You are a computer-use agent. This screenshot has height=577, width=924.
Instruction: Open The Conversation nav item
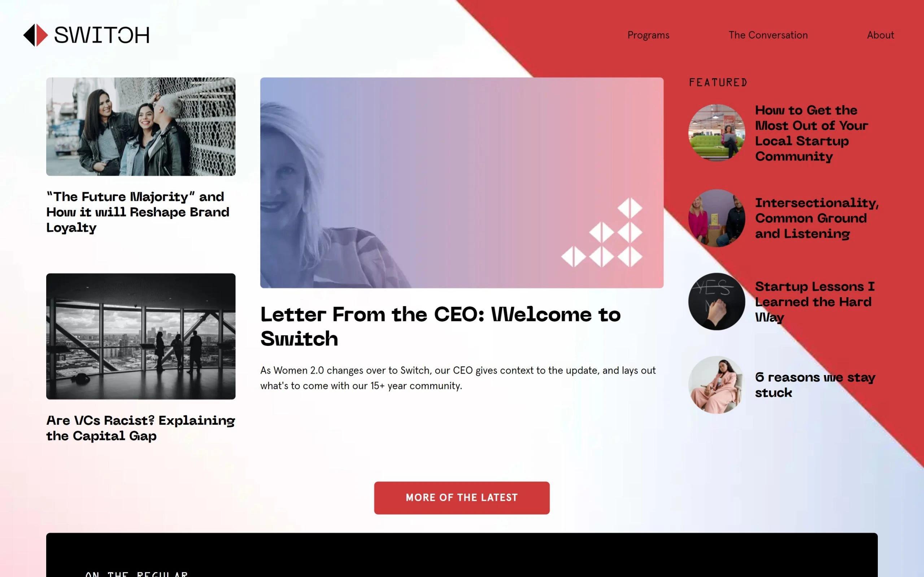click(768, 35)
